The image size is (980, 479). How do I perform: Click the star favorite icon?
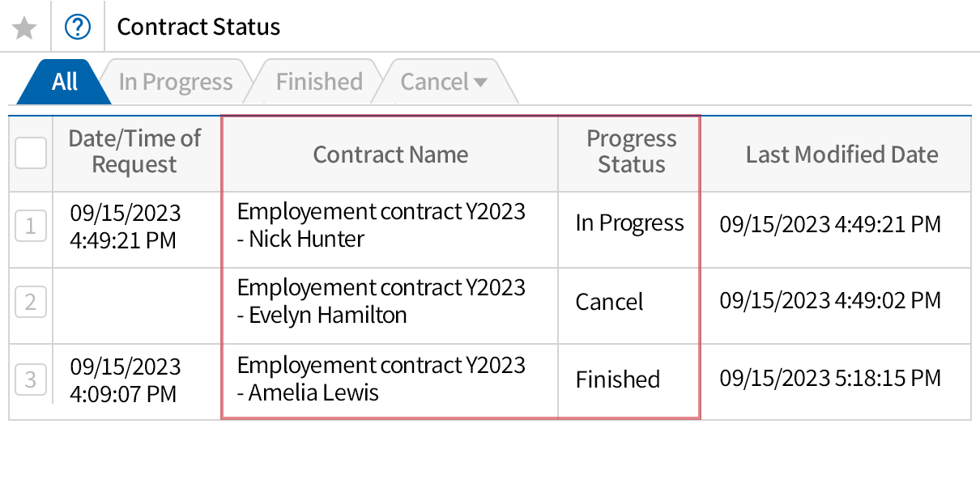pos(25,26)
